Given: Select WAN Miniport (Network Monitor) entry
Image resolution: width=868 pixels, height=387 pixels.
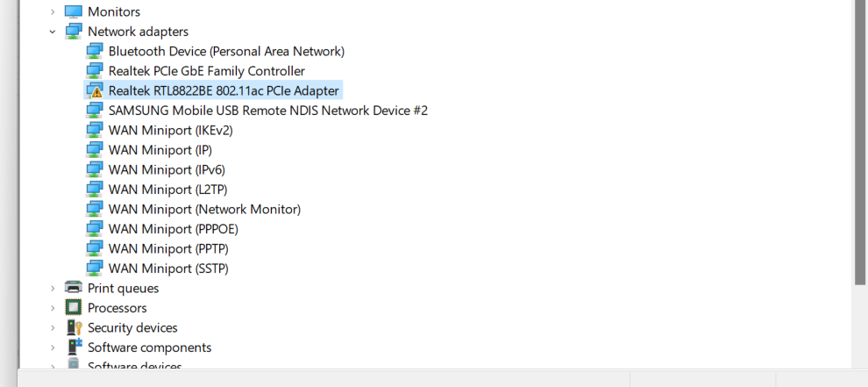Looking at the screenshot, I should pos(204,209).
